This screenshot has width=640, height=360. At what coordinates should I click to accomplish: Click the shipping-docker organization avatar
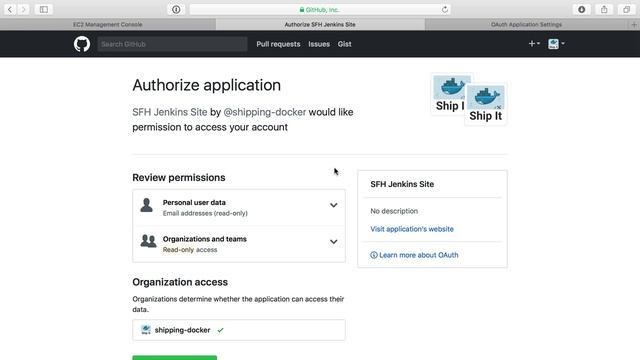(146, 330)
